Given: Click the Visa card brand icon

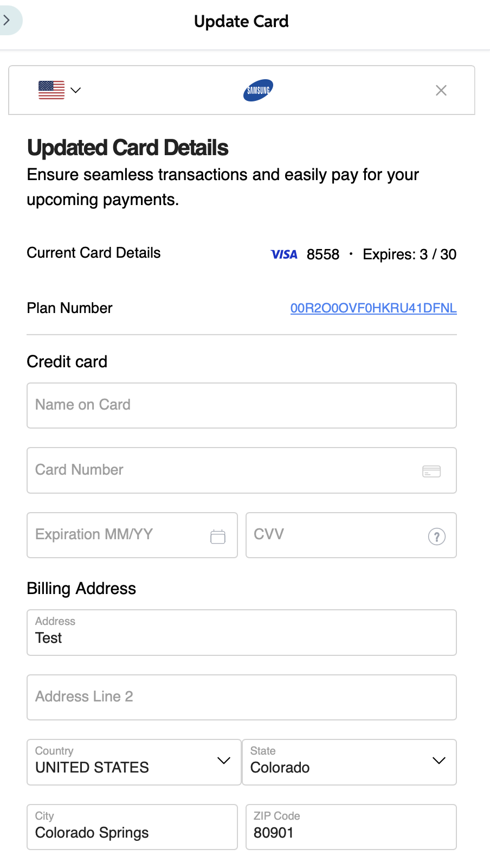Looking at the screenshot, I should pos(284,254).
